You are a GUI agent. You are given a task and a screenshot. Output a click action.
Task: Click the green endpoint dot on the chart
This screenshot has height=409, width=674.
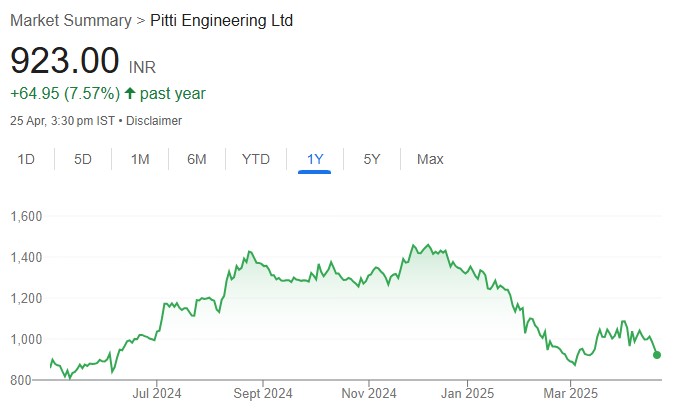tap(657, 355)
